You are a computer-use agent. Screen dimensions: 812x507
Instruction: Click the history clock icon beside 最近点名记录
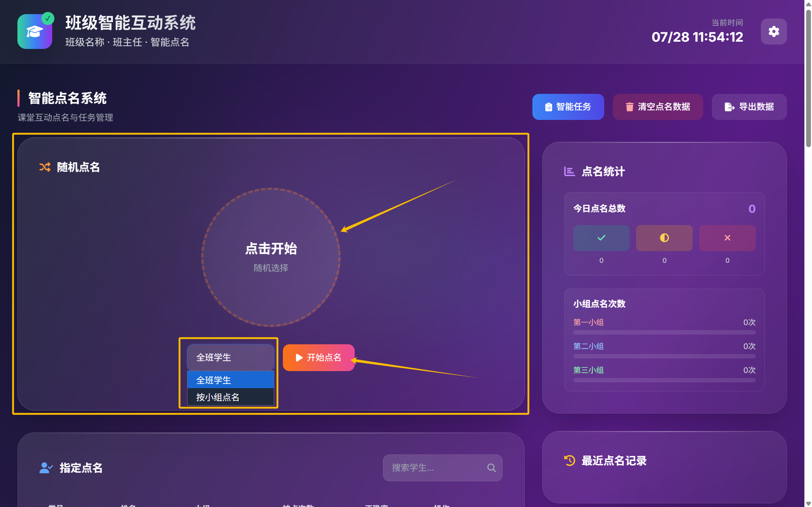[x=569, y=461]
